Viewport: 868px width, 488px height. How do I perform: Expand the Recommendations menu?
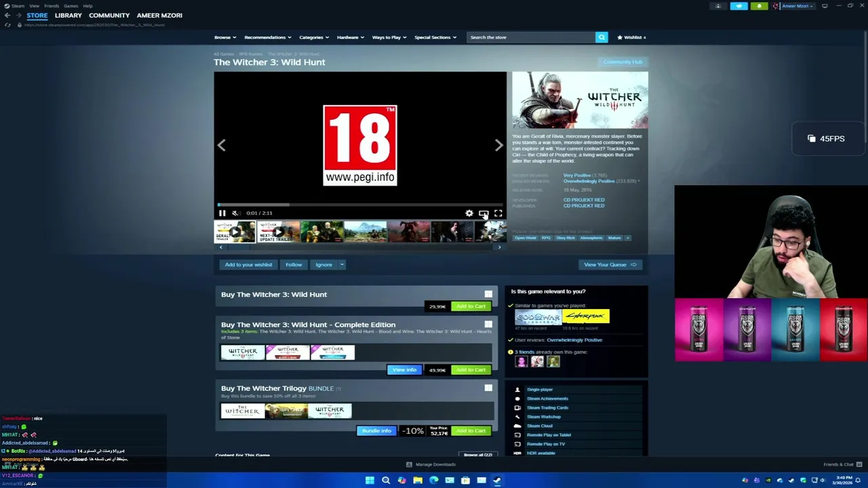(x=267, y=37)
